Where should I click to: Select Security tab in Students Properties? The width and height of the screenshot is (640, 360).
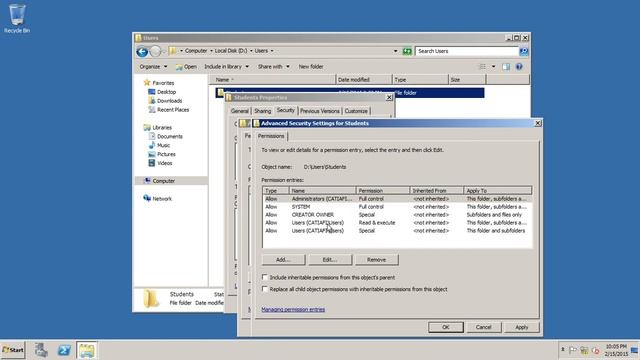click(285, 110)
